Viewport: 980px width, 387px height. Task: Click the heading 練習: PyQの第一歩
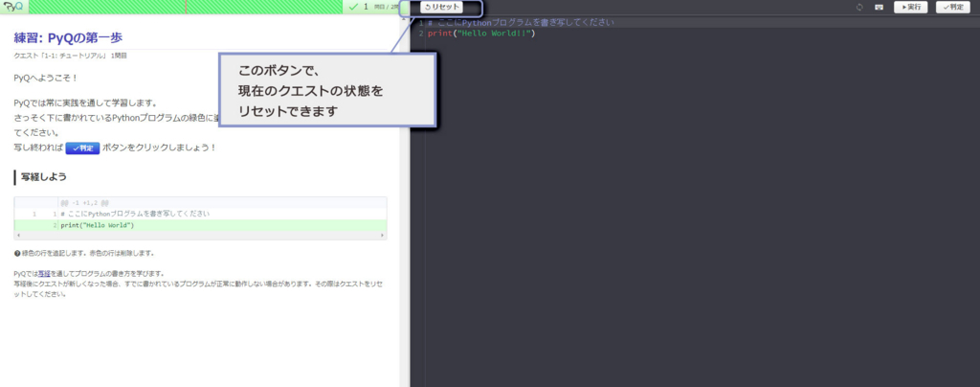point(68,37)
